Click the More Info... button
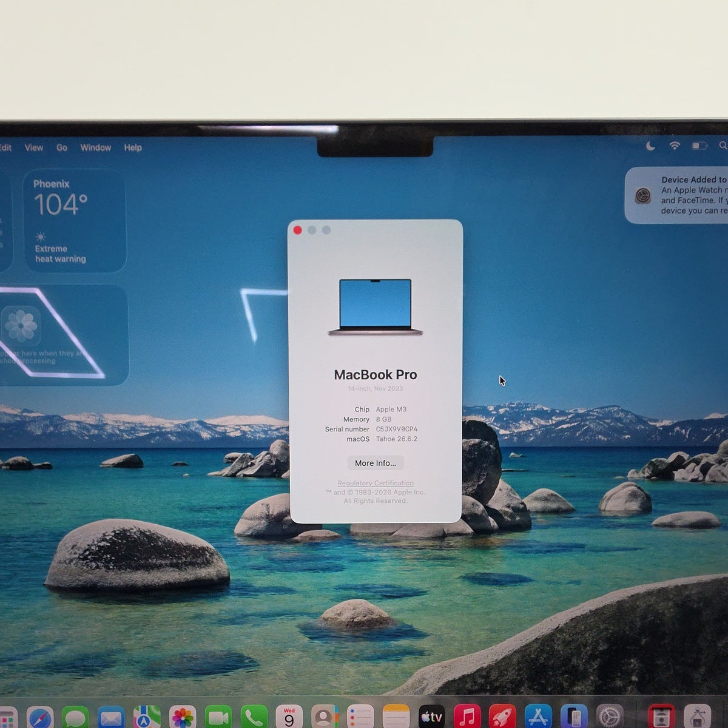Image resolution: width=728 pixels, height=728 pixels. coord(376,463)
